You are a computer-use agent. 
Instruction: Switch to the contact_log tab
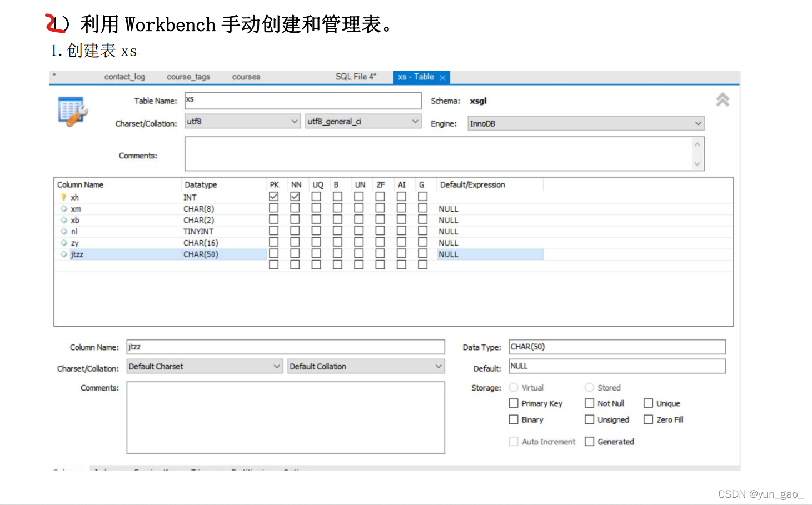click(x=124, y=77)
